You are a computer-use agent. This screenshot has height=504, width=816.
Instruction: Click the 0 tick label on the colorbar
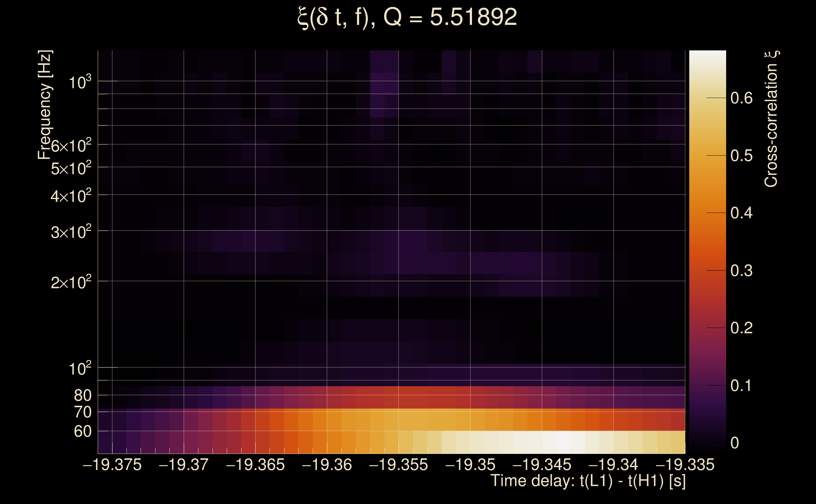(735, 443)
